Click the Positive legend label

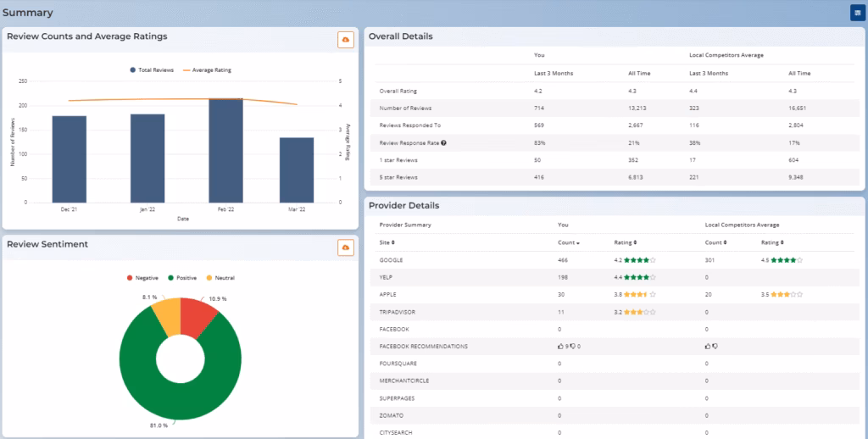(x=184, y=277)
